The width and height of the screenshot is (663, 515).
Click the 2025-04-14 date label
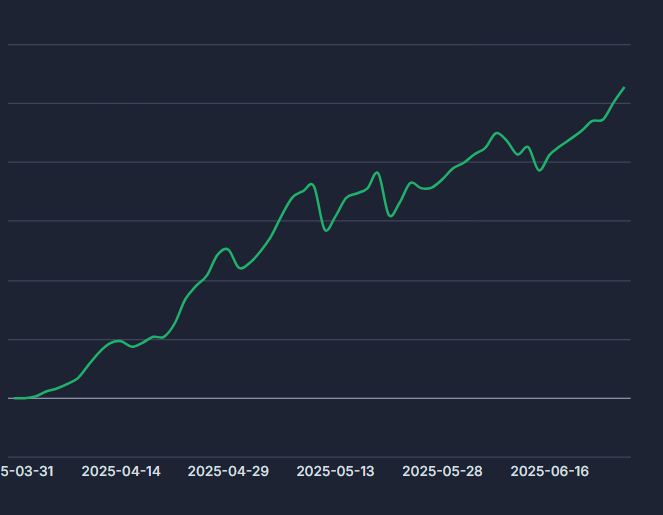121,471
